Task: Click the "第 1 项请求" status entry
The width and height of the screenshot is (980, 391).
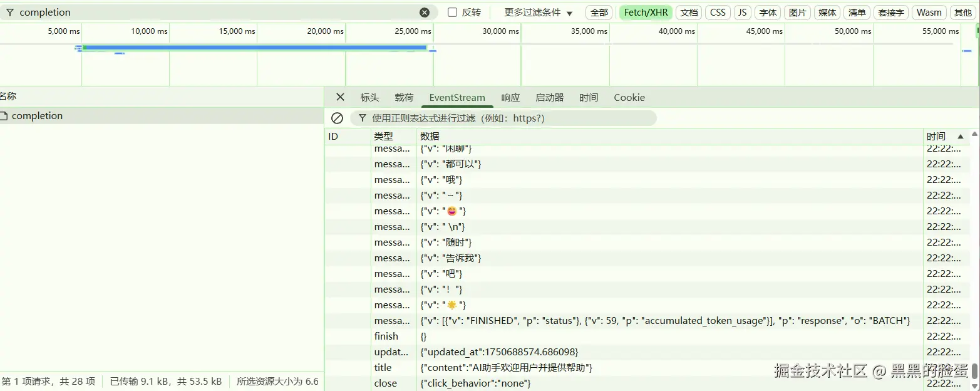Action: click(49, 381)
